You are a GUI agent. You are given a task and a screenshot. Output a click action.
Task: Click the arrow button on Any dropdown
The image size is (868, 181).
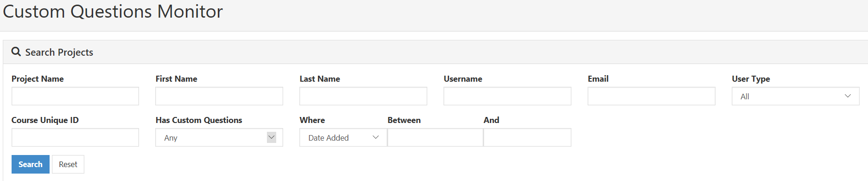coord(272,137)
